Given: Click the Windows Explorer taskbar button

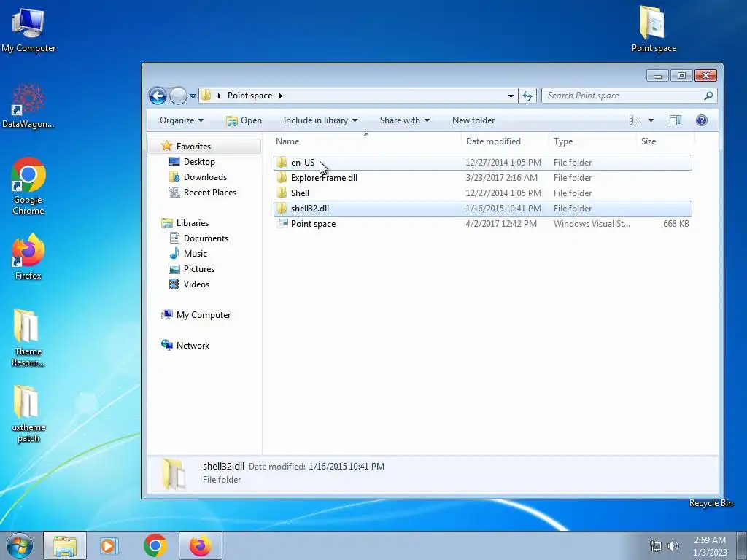Looking at the screenshot, I should 65,545.
